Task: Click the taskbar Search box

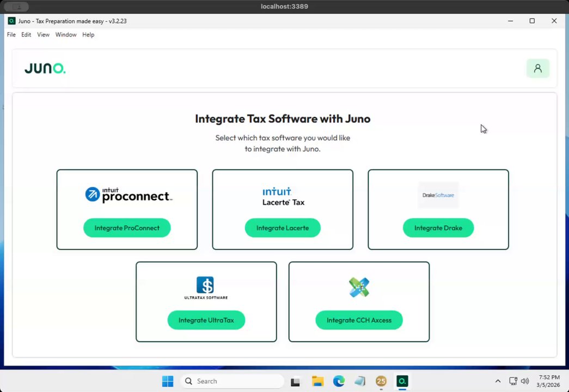Action: (233, 381)
